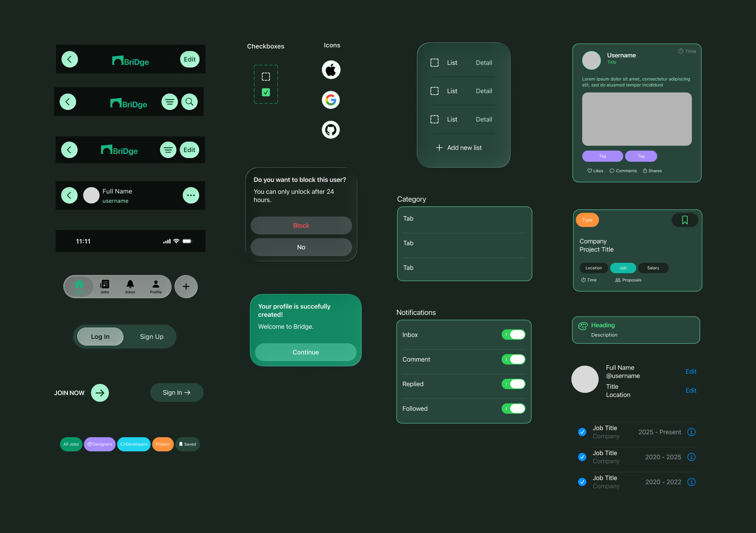Click the purple Tag swatch on the profile card
Screen dimensions: 756x533
click(602, 156)
